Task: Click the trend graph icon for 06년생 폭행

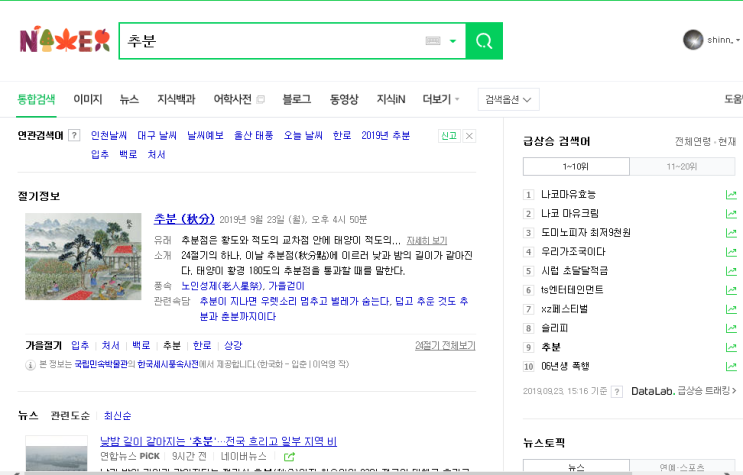Action: coord(731,366)
